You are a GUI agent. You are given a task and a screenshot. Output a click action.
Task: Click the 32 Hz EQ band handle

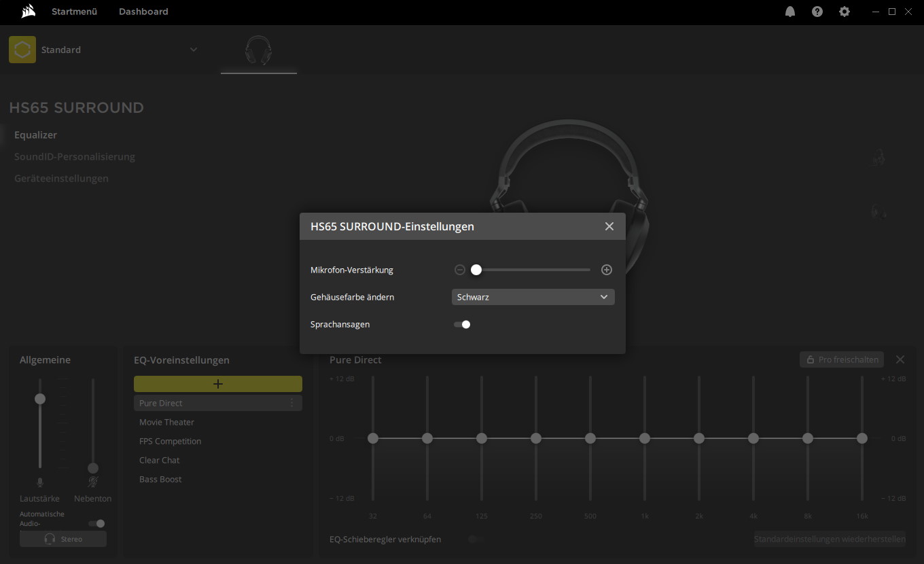pyautogui.click(x=373, y=438)
